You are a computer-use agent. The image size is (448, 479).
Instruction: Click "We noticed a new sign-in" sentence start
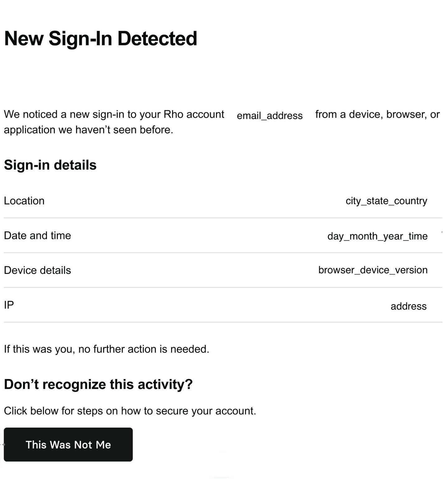tap(47, 115)
